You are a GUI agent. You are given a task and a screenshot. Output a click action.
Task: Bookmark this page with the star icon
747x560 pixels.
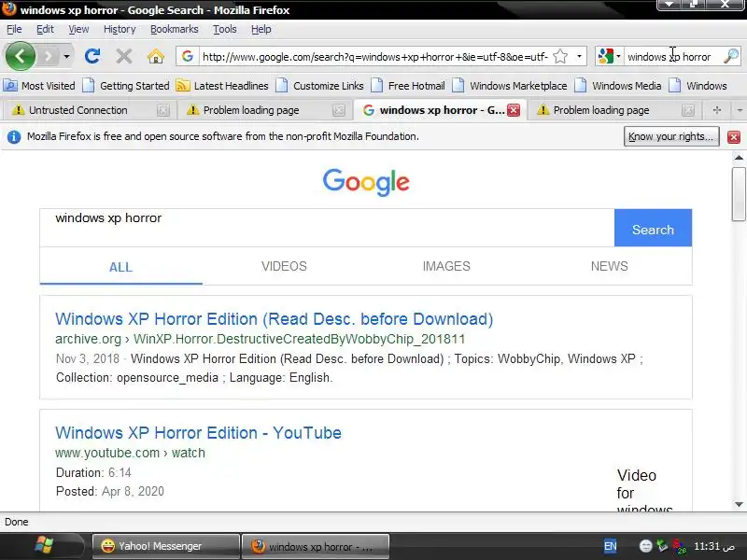click(561, 56)
